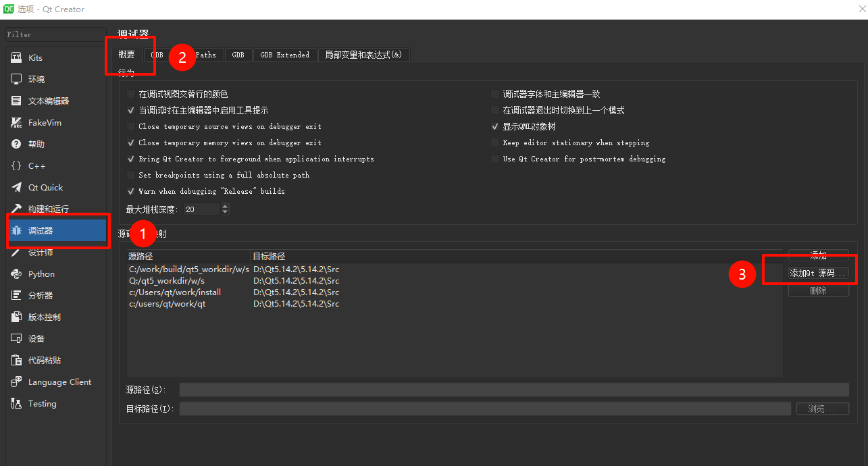This screenshot has width=868, height=466.
Task: Select the C++ braces icon
Action: pos(16,166)
